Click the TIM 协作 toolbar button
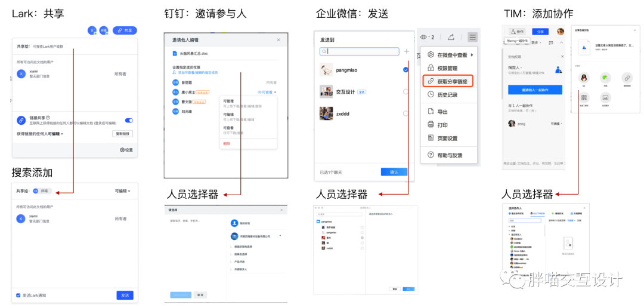 point(518,31)
